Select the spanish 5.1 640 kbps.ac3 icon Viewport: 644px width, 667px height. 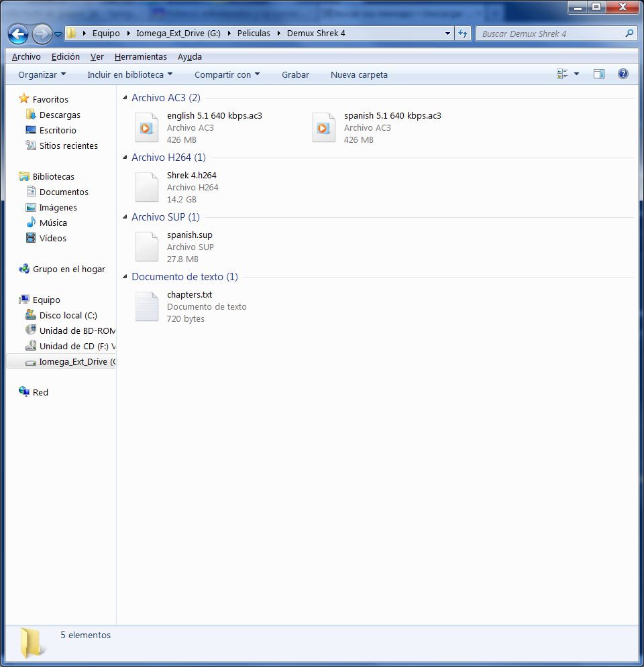point(323,127)
